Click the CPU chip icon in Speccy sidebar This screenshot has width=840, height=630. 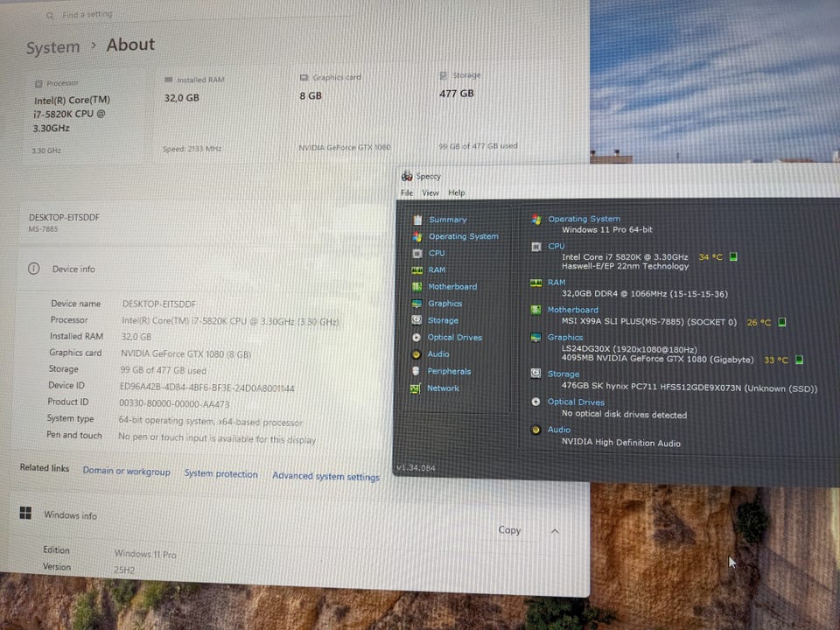(417, 254)
